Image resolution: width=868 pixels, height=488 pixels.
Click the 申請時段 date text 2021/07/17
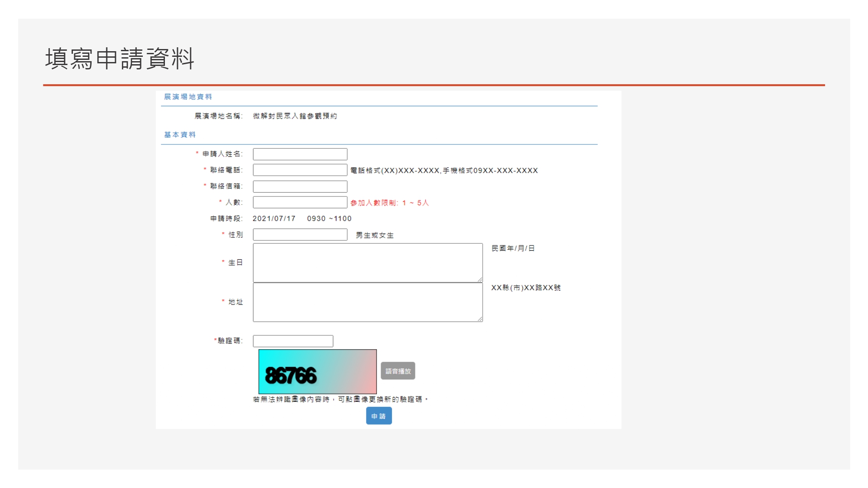coord(273,219)
